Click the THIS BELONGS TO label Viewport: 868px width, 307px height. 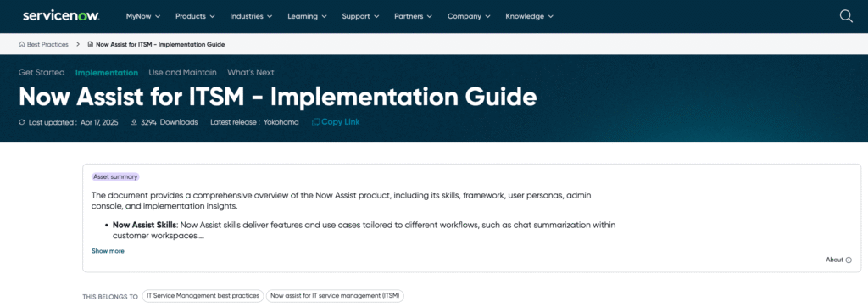(110, 297)
